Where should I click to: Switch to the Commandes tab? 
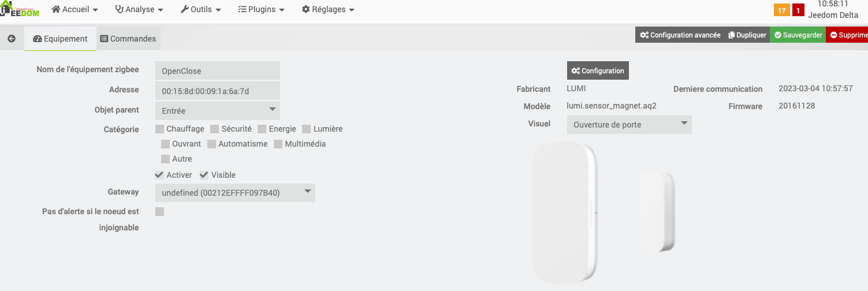pos(128,39)
